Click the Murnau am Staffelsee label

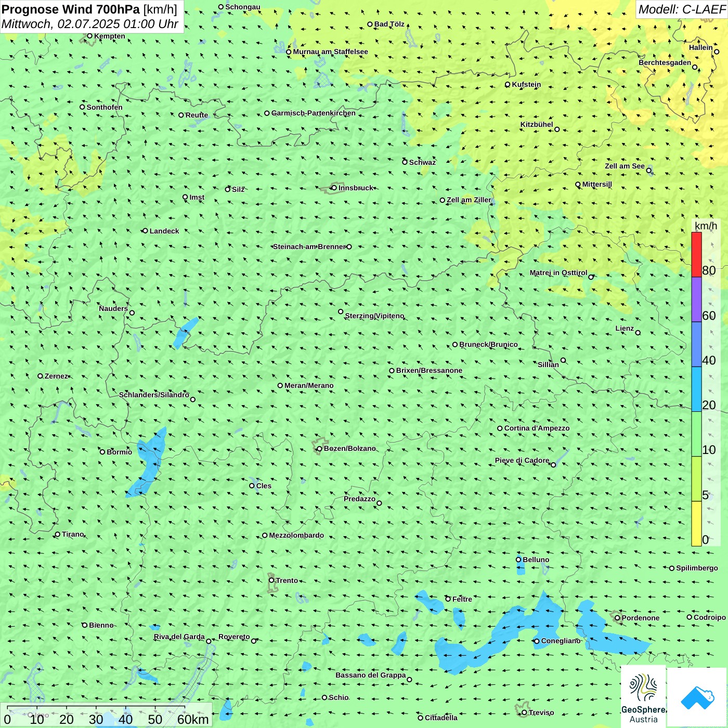[330, 51]
